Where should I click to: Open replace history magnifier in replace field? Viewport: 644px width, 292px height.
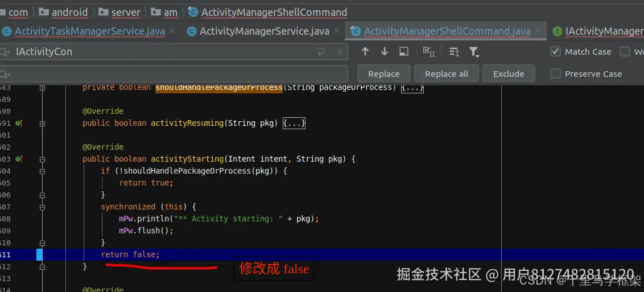(x=5, y=75)
